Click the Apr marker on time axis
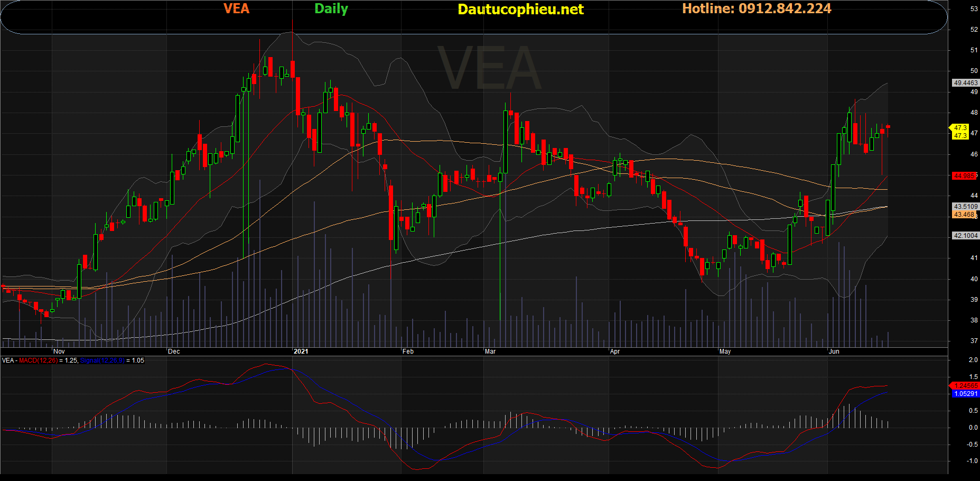Screen dimensions: 980x481 615,351
